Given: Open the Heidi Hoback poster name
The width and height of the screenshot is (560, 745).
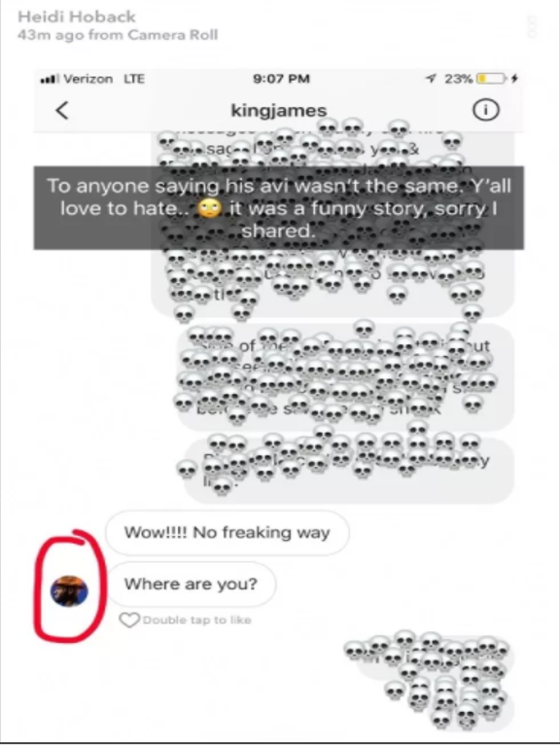Looking at the screenshot, I should 77,17.
